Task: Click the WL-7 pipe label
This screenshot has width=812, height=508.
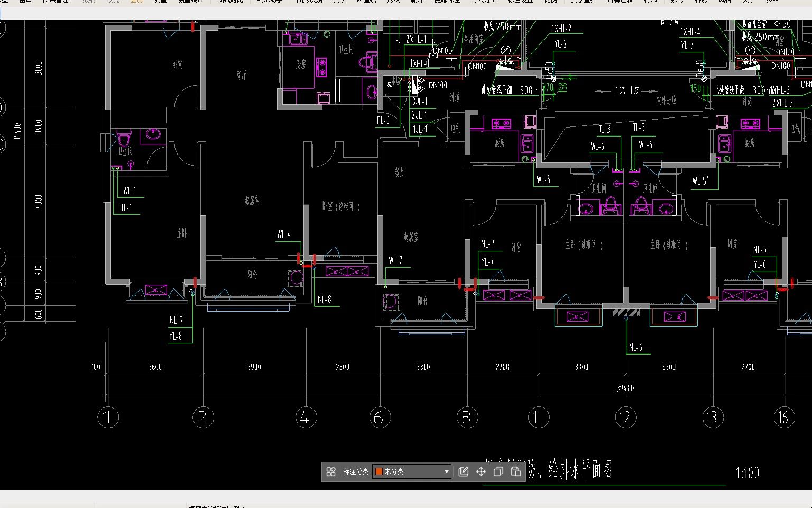Action: [x=395, y=260]
